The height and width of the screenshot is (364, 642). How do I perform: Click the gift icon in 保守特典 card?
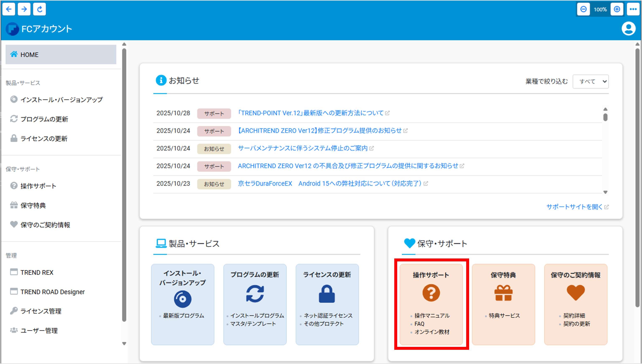pyautogui.click(x=503, y=293)
